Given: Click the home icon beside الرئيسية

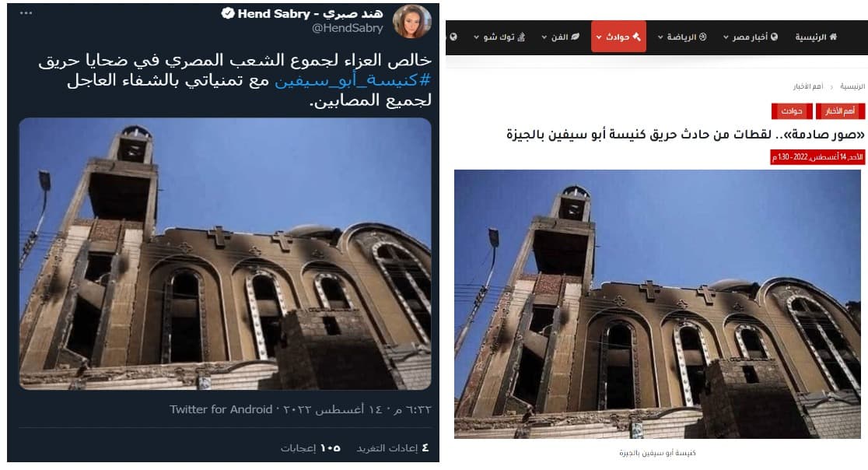Looking at the screenshot, I should [833, 37].
